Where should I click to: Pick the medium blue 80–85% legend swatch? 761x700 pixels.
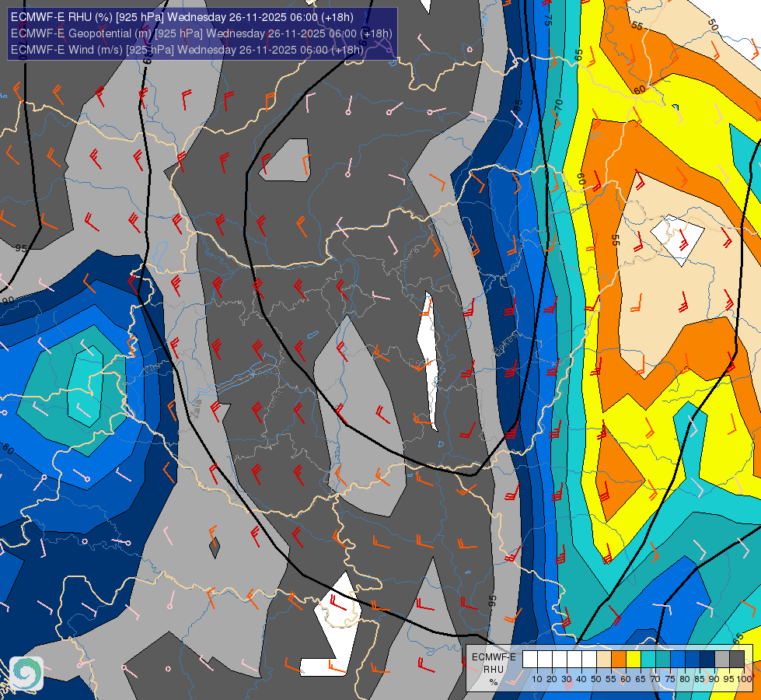click(x=693, y=659)
